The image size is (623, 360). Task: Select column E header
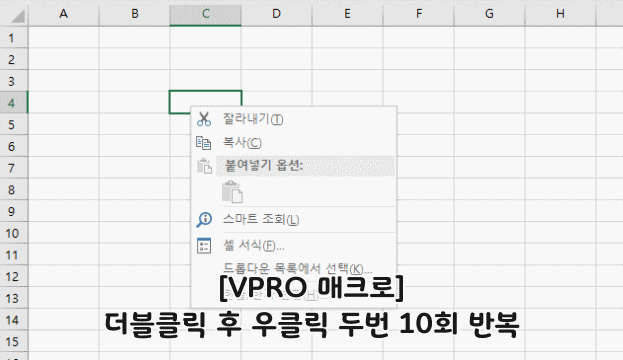tap(347, 14)
